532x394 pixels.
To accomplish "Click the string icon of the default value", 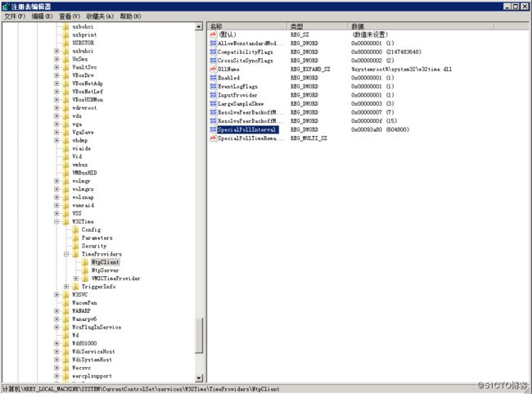I will [213, 34].
